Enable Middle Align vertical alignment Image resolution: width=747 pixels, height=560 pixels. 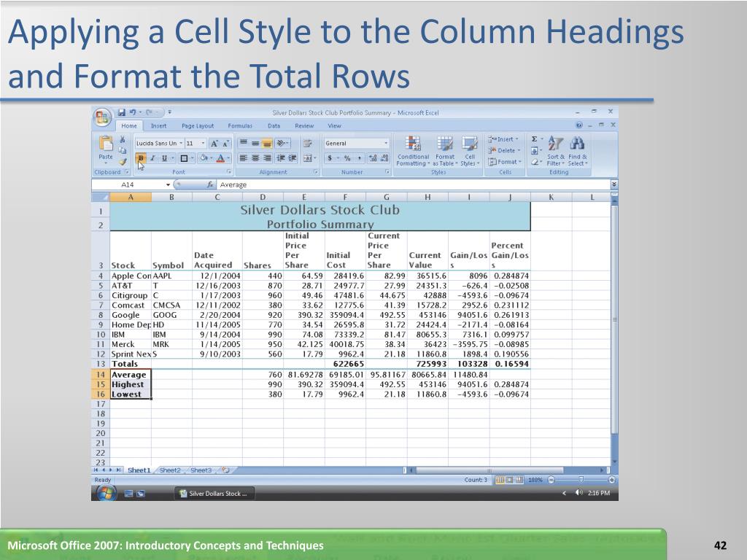pos(255,144)
